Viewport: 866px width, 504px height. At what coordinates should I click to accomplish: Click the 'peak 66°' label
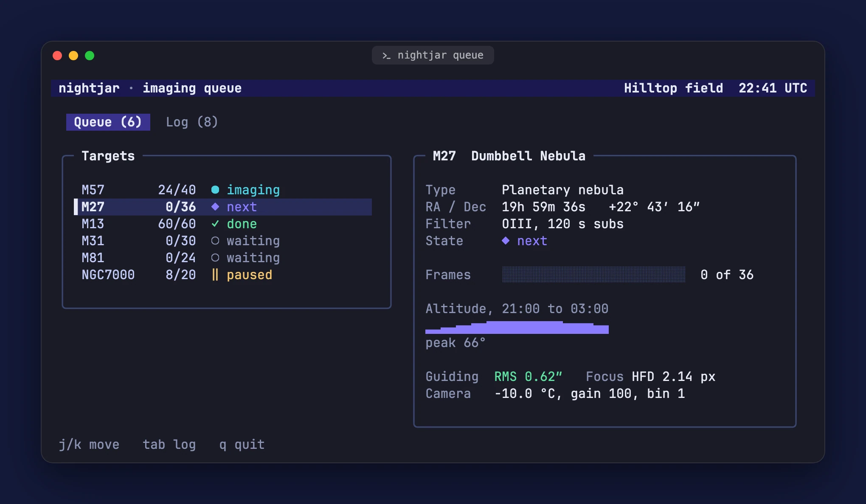click(x=455, y=343)
